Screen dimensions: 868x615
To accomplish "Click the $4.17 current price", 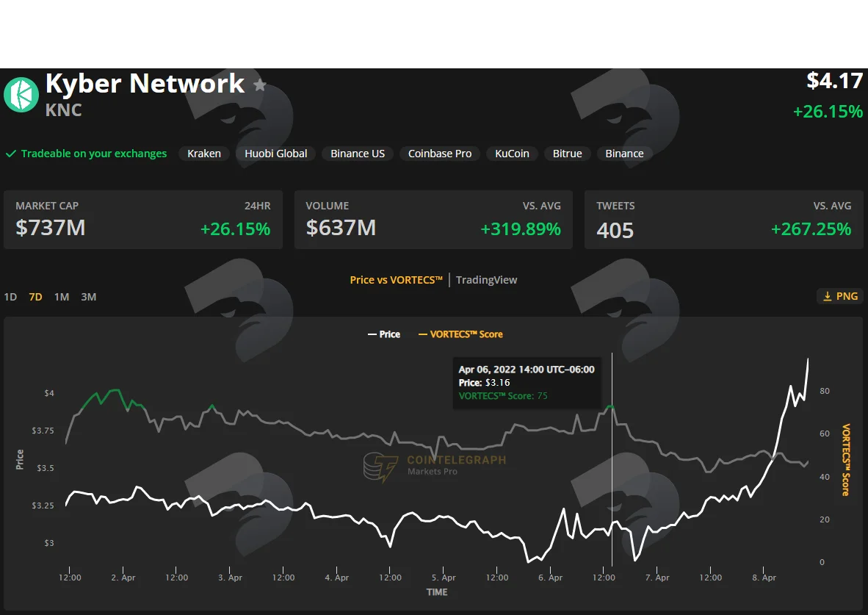I will 835,81.
